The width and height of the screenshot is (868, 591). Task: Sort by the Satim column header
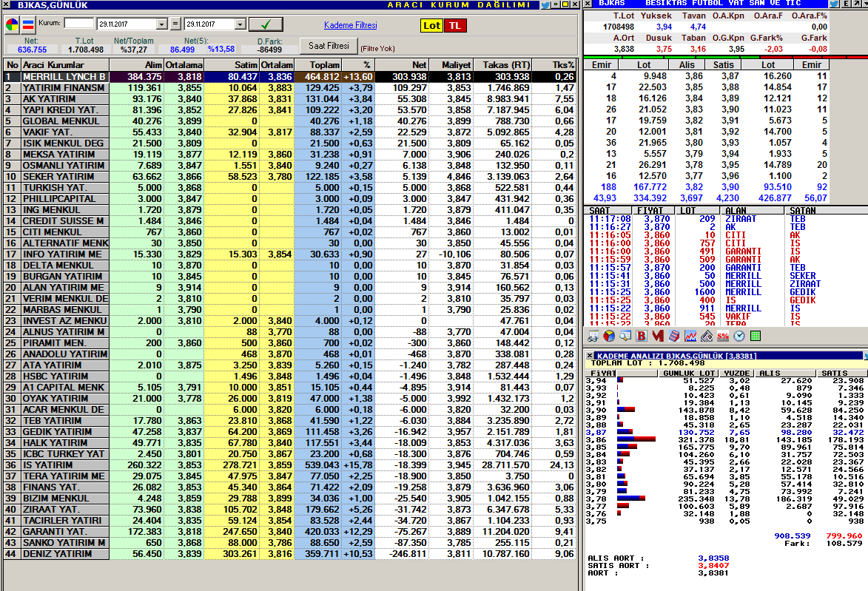[232, 65]
